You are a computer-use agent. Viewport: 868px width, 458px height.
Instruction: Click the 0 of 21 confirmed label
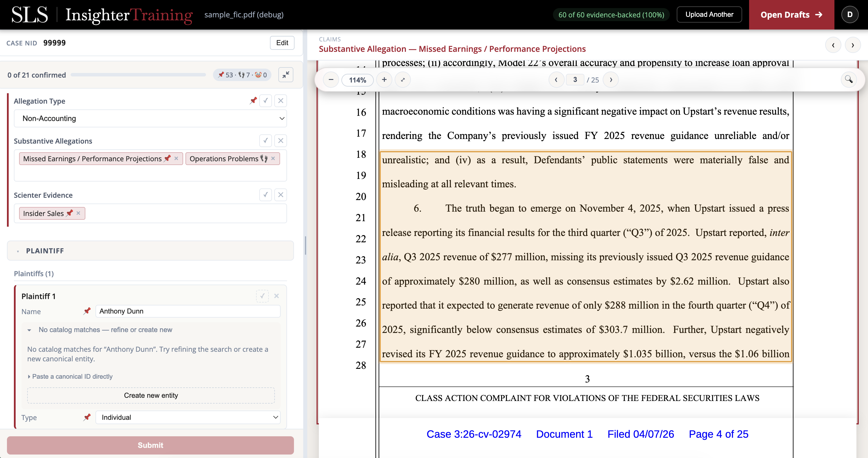37,75
